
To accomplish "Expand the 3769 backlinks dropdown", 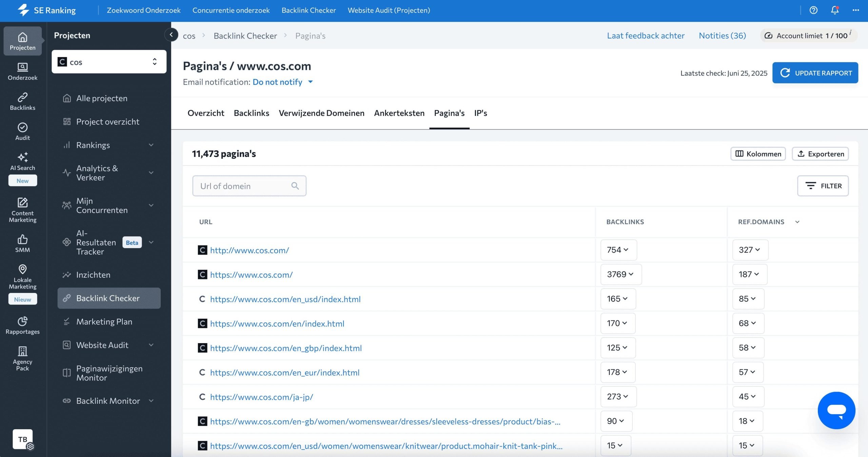I will tap(621, 274).
